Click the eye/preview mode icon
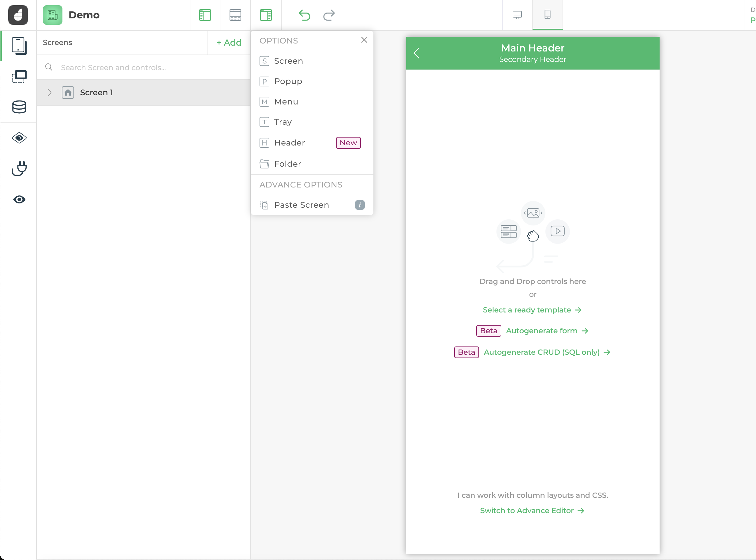756x560 pixels. (19, 199)
